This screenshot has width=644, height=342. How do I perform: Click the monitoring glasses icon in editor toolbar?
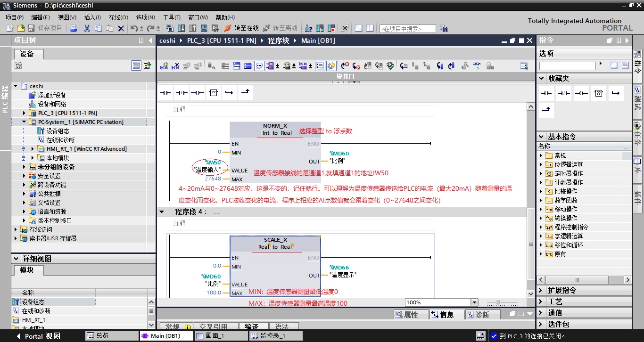tap(477, 66)
